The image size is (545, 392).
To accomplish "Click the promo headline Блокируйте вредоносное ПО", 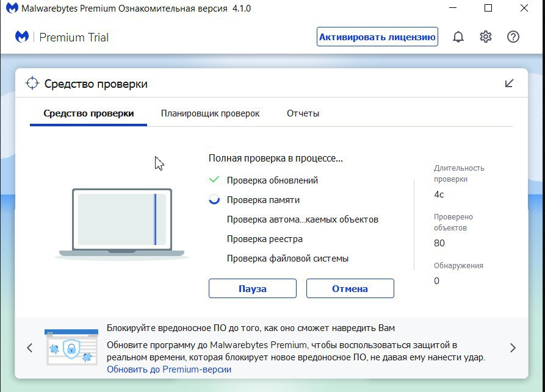I will (x=251, y=328).
